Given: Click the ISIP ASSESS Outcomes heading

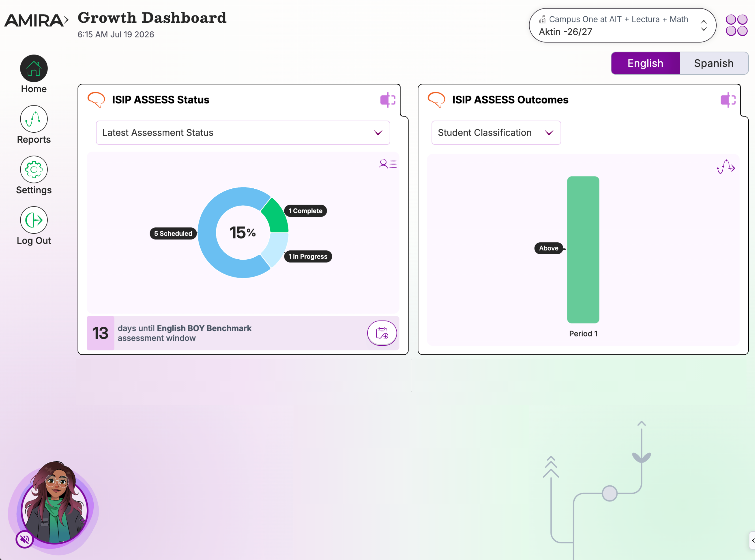Looking at the screenshot, I should point(510,100).
